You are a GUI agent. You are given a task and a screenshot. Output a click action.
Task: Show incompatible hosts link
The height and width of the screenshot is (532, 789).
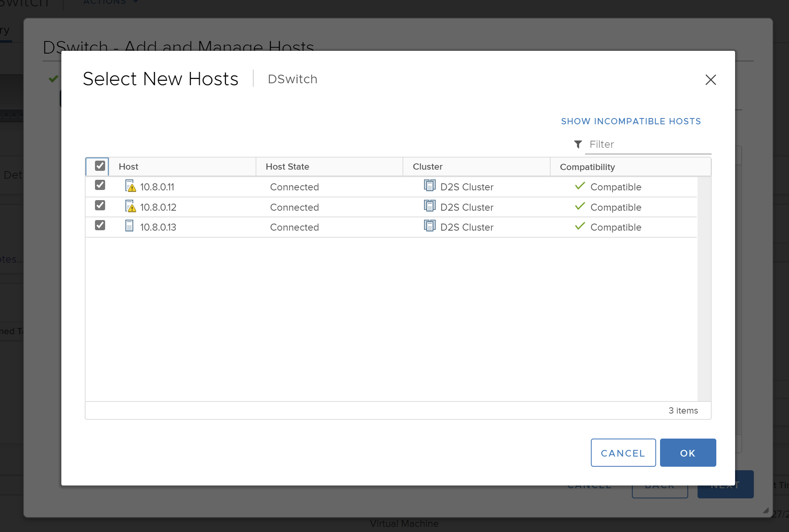[630, 122]
